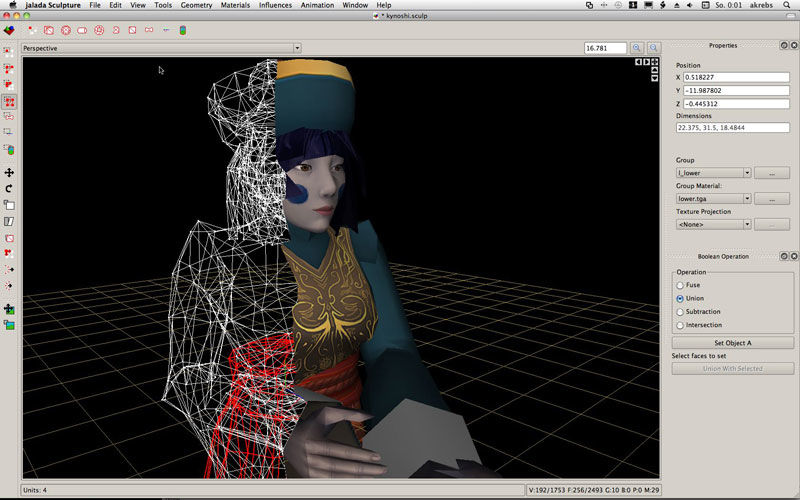Click the Set Object A button

click(x=733, y=343)
